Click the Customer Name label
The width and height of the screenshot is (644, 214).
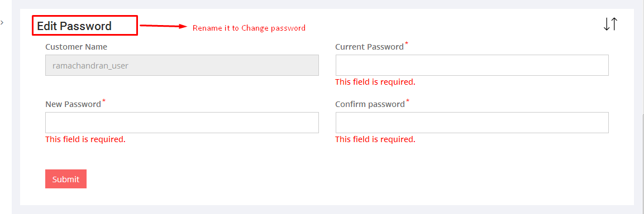[x=77, y=47]
